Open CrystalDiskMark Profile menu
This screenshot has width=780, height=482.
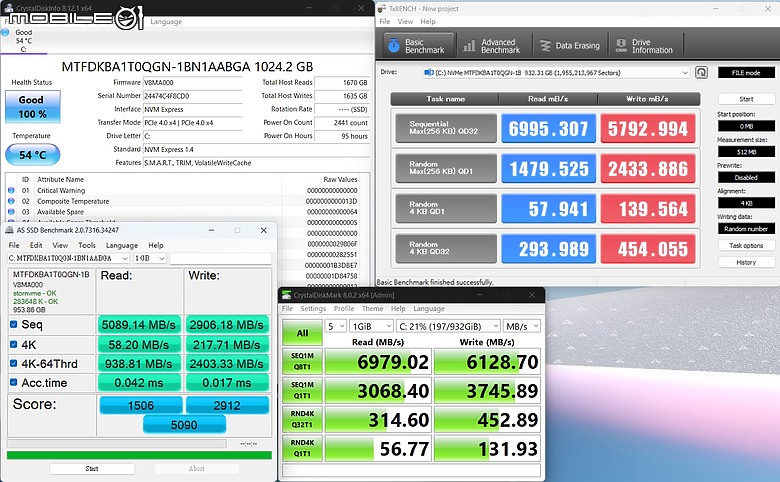coord(344,308)
